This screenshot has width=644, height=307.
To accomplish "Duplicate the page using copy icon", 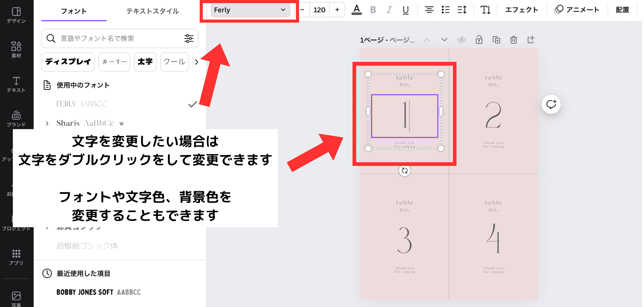I will click(496, 40).
